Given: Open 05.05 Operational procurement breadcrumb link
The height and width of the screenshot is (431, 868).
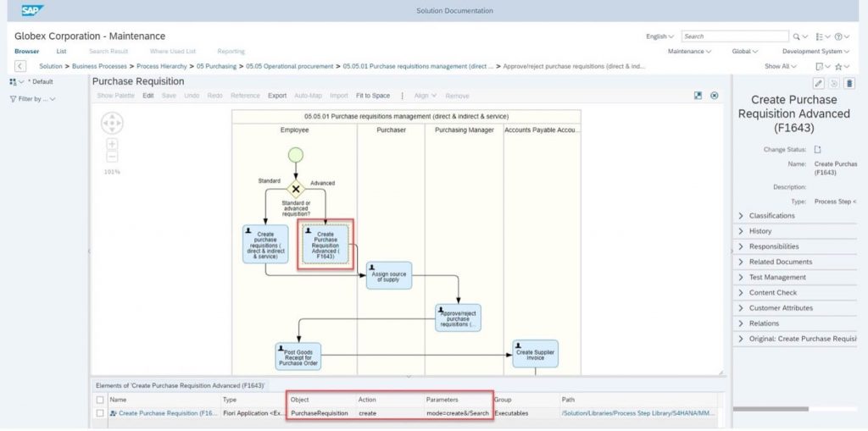Looking at the screenshot, I should (x=290, y=66).
